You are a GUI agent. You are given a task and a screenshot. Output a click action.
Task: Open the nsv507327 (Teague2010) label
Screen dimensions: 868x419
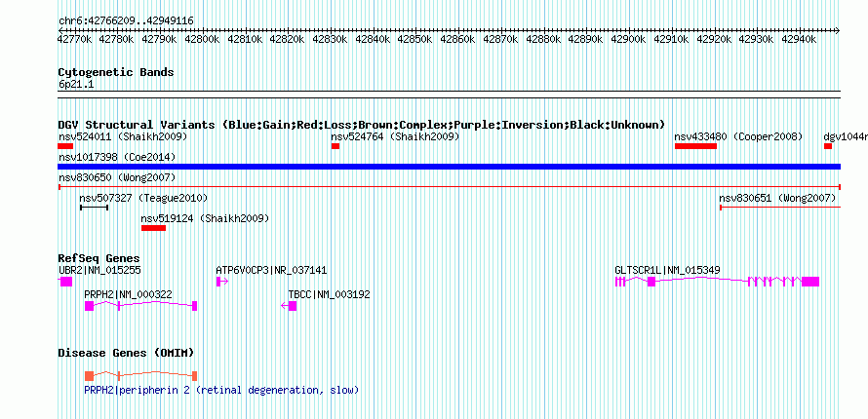143,198
